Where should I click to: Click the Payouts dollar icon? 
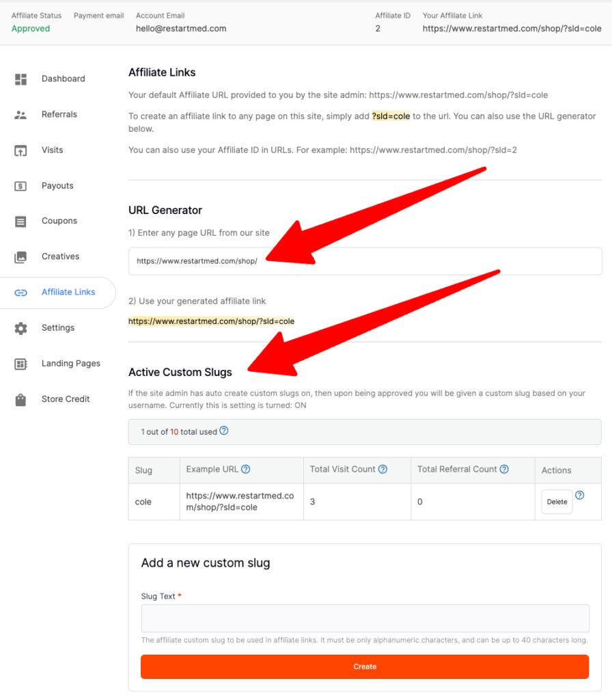tap(20, 186)
